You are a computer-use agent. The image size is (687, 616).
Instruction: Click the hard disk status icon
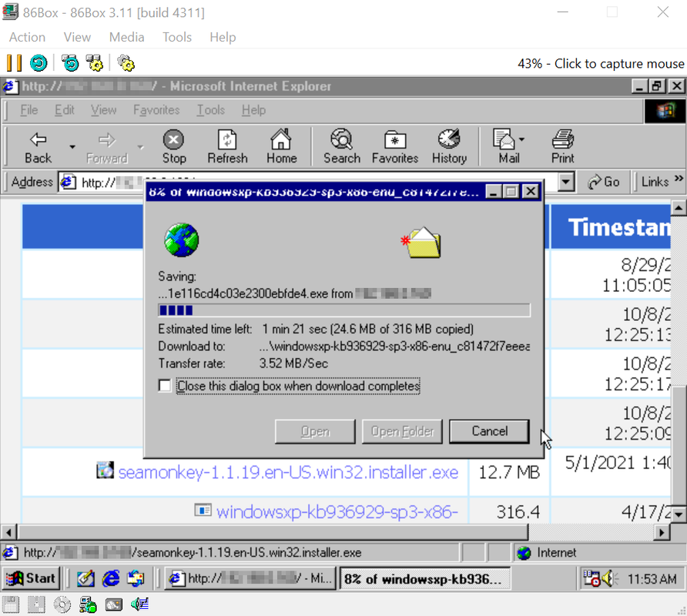click(x=113, y=604)
